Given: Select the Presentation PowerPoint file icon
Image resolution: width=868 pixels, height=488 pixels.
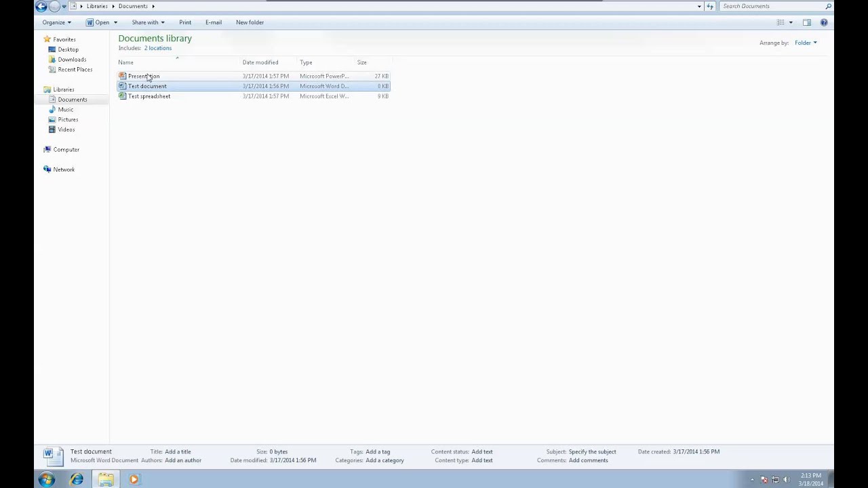Looking at the screenshot, I should click(123, 76).
